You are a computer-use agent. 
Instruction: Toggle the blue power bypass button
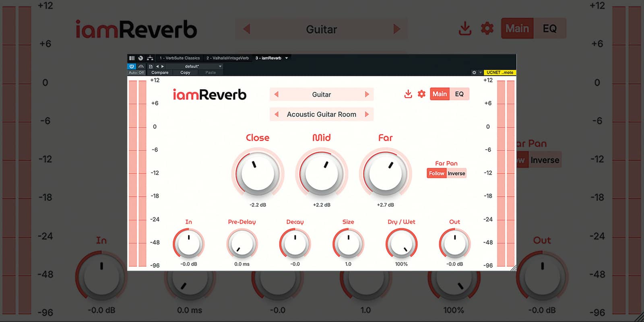coord(132,66)
